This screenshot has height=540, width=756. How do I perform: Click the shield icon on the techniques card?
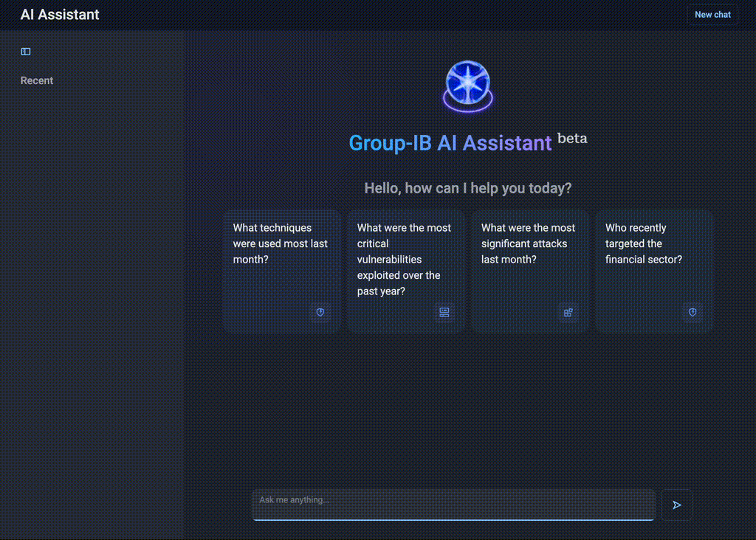tap(320, 313)
